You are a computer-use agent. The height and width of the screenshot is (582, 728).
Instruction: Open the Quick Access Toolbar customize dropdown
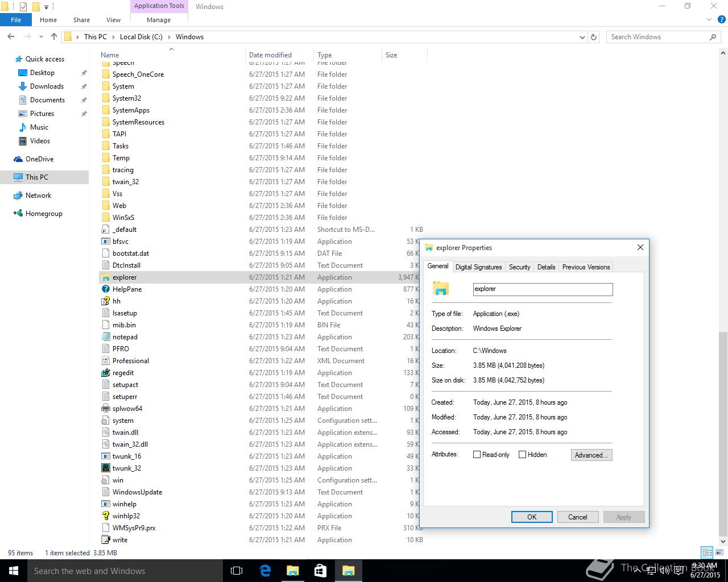[47, 7]
